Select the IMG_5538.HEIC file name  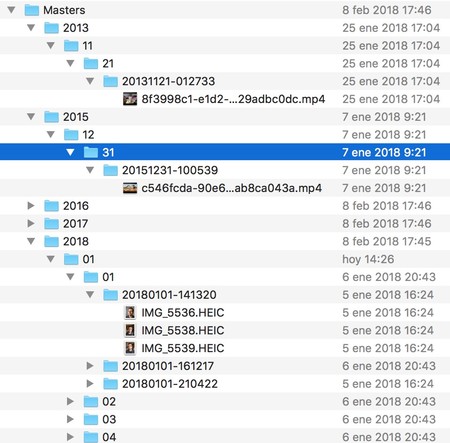coord(183,330)
